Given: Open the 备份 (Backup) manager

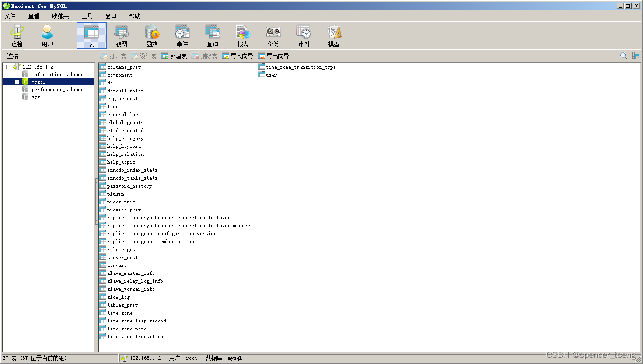Looking at the screenshot, I should tap(273, 35).
